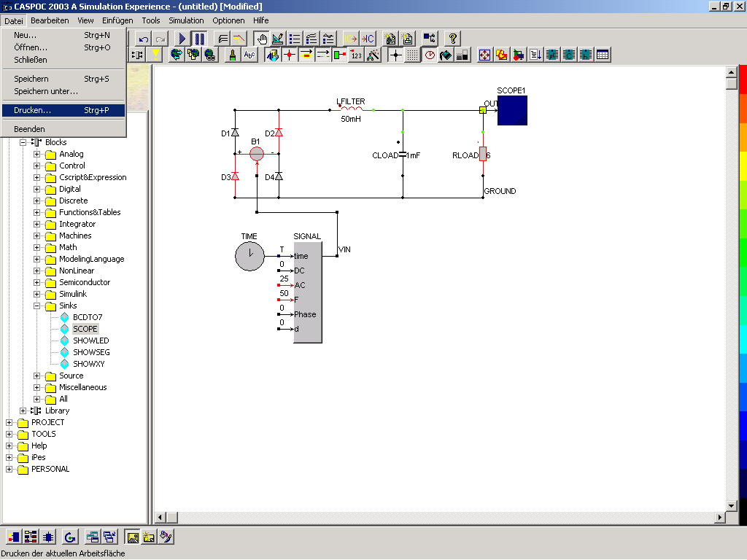Screen dimensions: 747x560
Task: Select Speichern unter... menu entry
Action: [63, 91]
